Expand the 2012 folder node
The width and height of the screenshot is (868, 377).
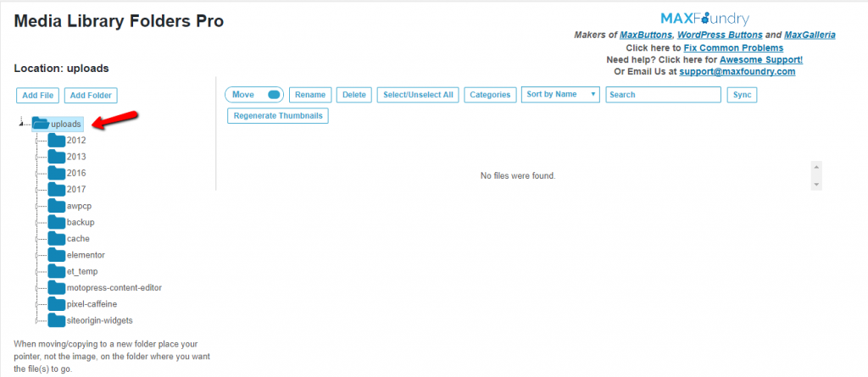(x=37, y=141)
